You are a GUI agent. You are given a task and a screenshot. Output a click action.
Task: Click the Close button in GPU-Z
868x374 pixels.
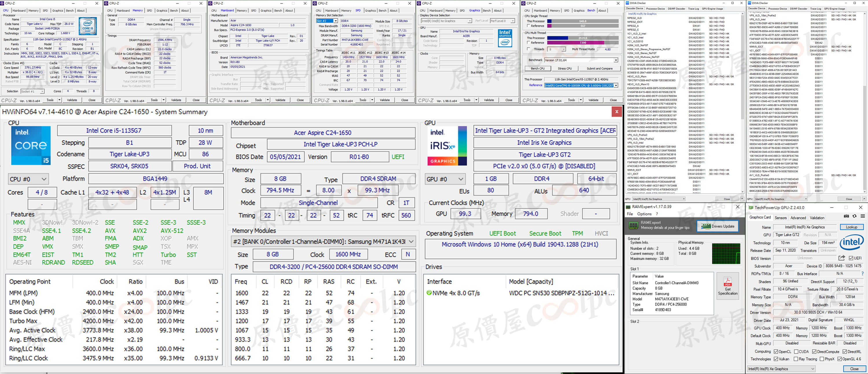point(854,368)
